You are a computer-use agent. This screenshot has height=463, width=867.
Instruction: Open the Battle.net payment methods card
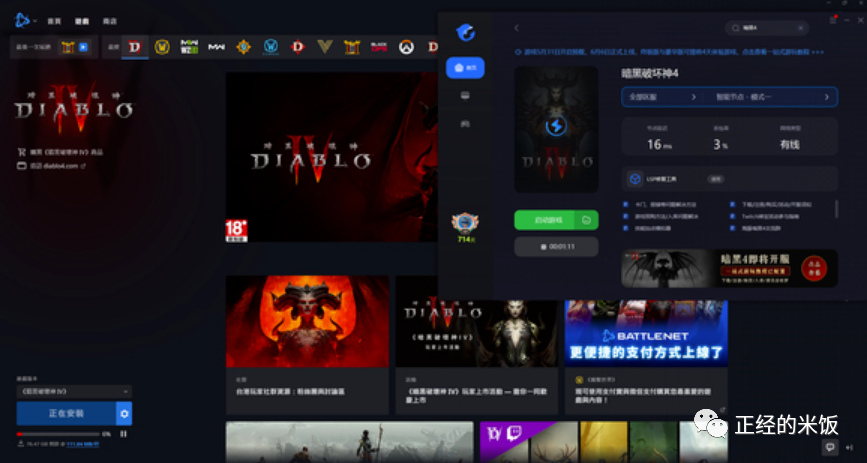click(x=646, y=357)
